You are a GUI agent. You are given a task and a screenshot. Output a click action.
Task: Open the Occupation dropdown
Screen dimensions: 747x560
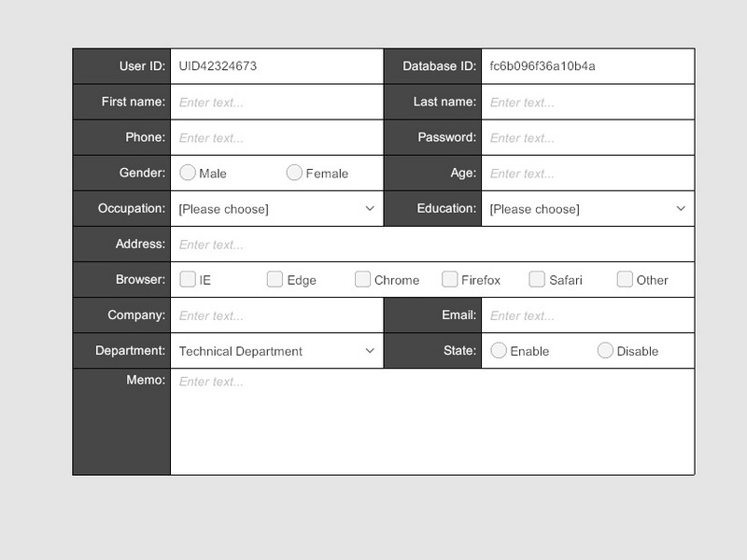pos(276,208)
